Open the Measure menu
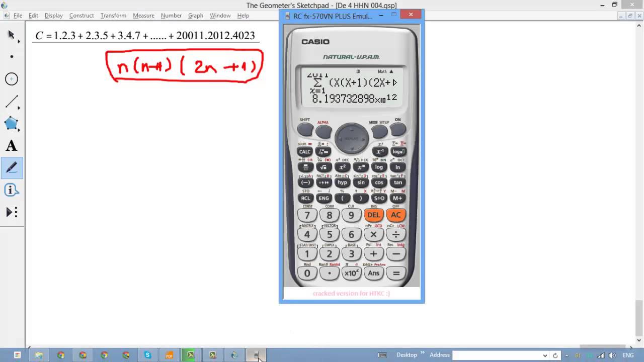Screen dimensions: 644x362 coord(143,16)
